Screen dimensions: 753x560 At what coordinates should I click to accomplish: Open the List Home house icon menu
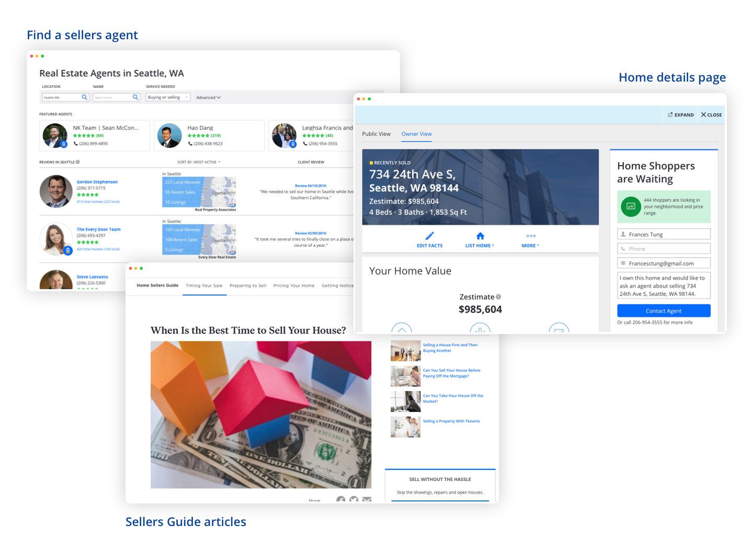[480, 236]
